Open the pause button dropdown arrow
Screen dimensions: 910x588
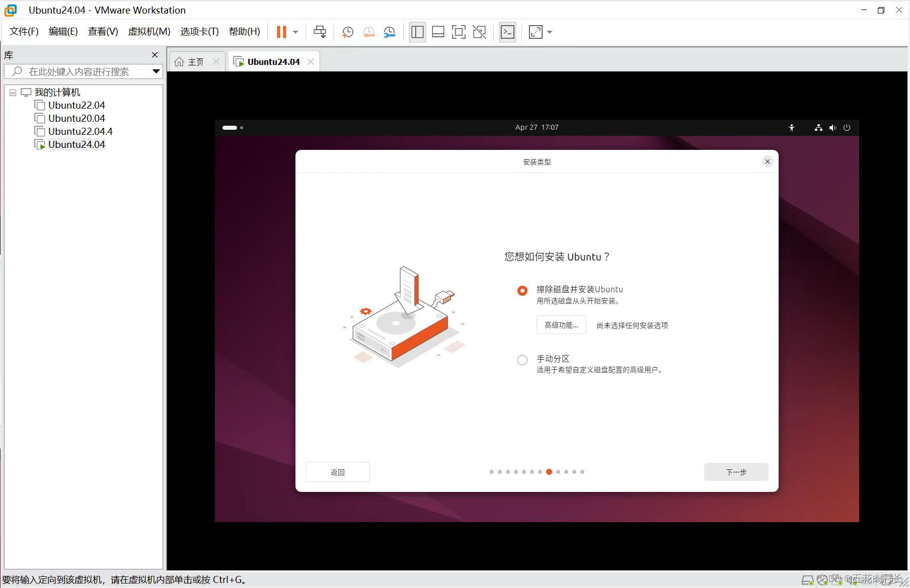295,32
